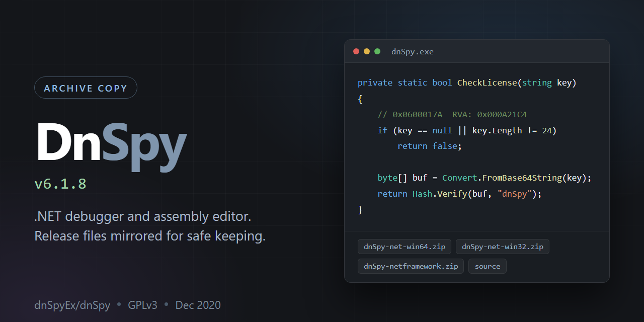Click the key.Length != 24 condition line
Screen dimensions: 644x322
click(x=467, y=130)
